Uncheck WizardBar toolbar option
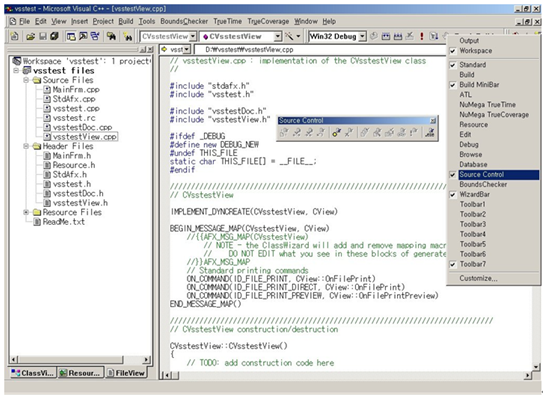Screen dimensions: 545x401 [494, 194]
